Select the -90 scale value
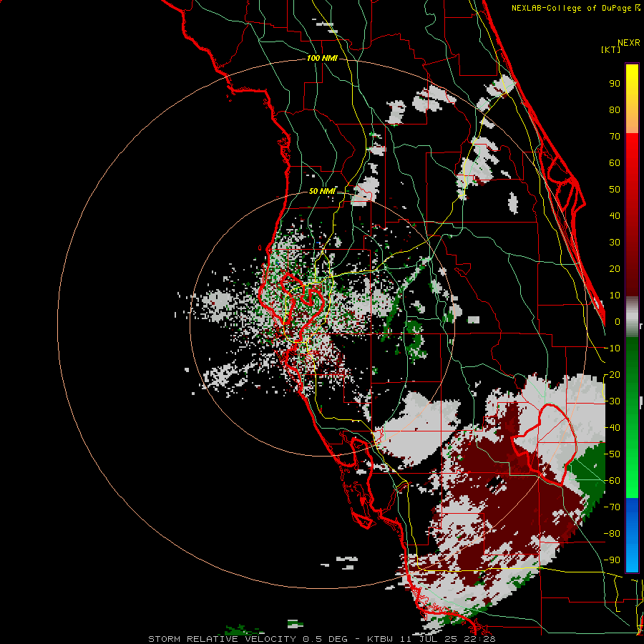 [x=612, y=560]
